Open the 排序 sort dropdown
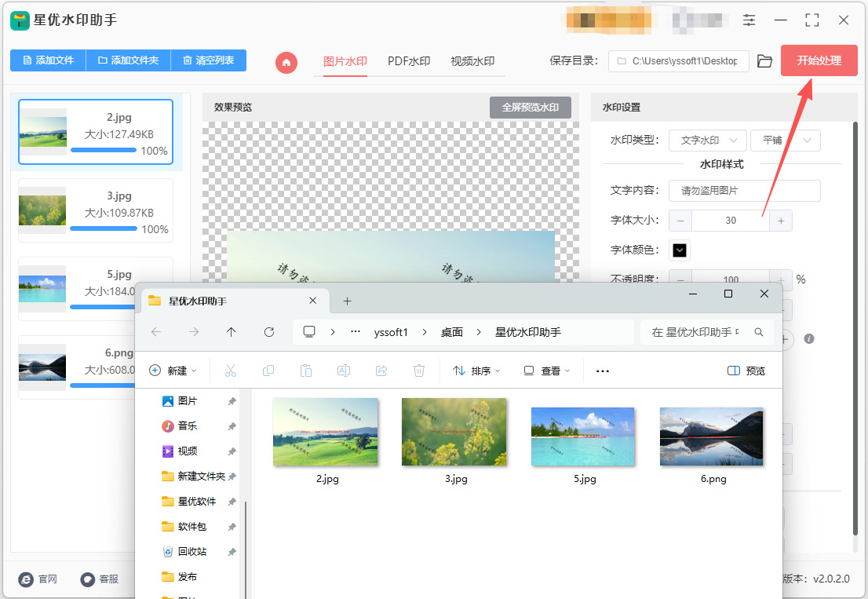The width and height of the screenshot is (868, 599). point(477,371)
